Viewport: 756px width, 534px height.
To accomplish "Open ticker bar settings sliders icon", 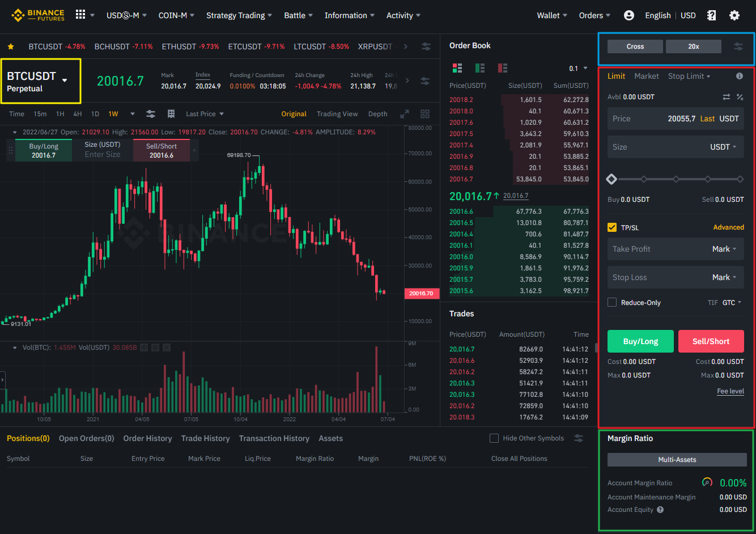I will [x=426, y=46].
